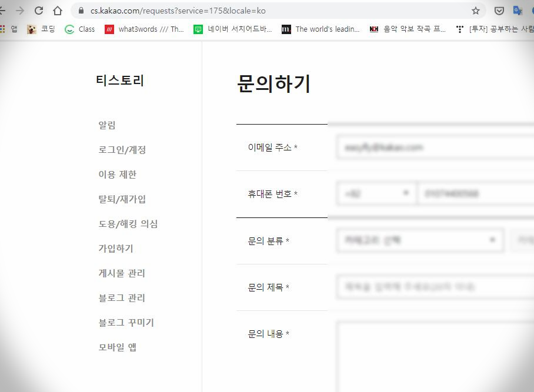This screenshot has width=534, height=392.
Task: Open the 문의 분류 category dropdown
Action: pos(420,240)
